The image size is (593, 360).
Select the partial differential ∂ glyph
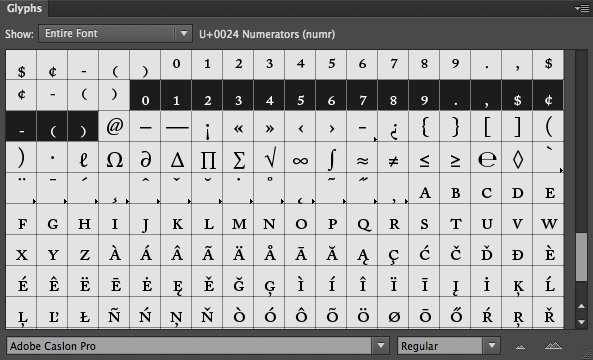(x=145, y=157)
